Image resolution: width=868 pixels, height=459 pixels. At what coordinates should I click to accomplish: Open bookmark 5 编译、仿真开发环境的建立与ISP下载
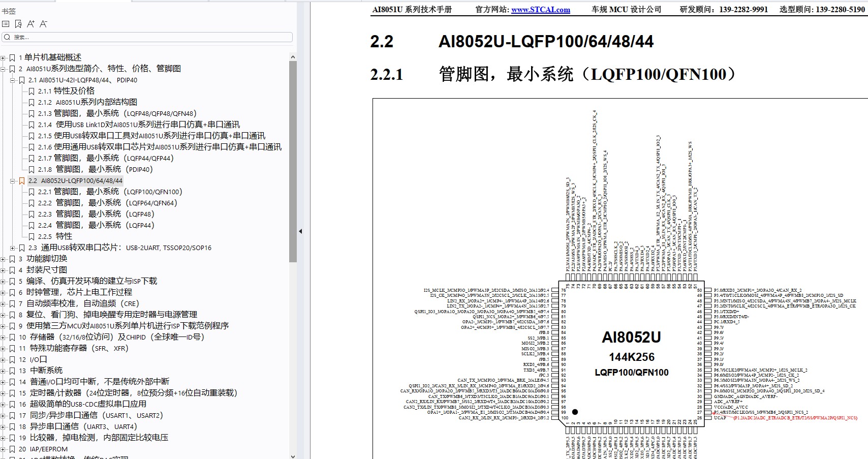point(88,281)
